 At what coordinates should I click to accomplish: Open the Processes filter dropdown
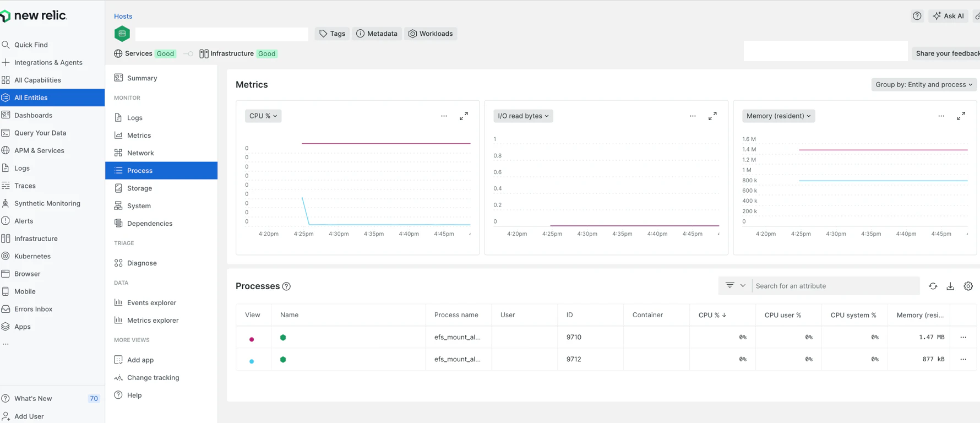pyautogui.click(x=735, y=286)
